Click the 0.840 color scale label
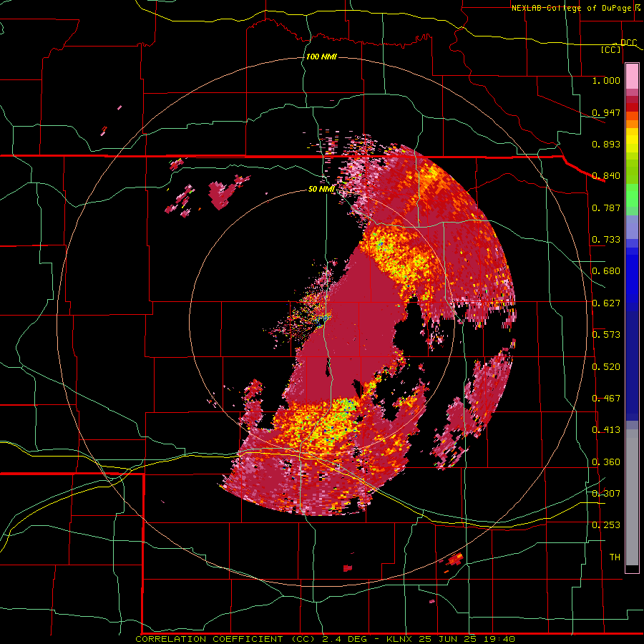644x644 pixels. point(606,176)
